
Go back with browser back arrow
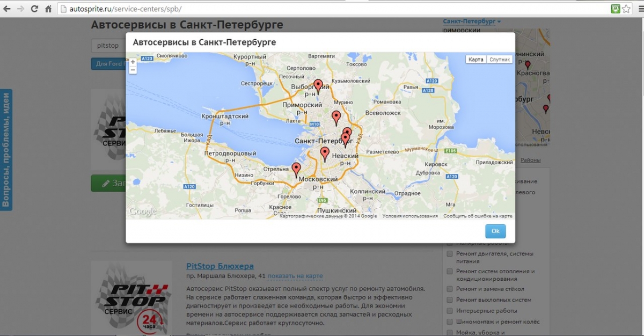(x=7, y=9)
